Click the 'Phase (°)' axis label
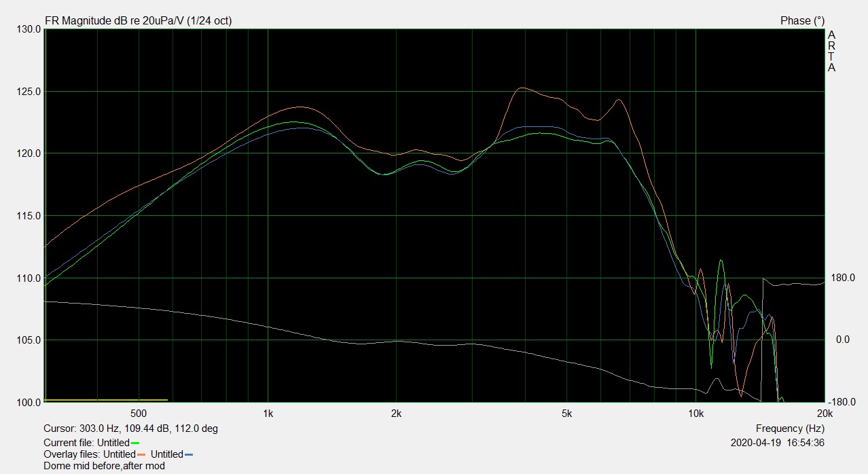The width and height of the screenshot is (868, 474). (802, 21)
